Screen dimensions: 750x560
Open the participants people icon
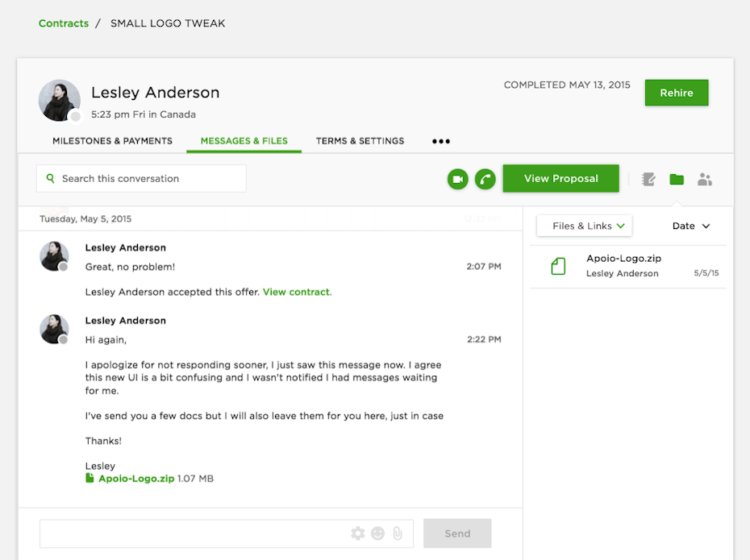pos(705,180)
